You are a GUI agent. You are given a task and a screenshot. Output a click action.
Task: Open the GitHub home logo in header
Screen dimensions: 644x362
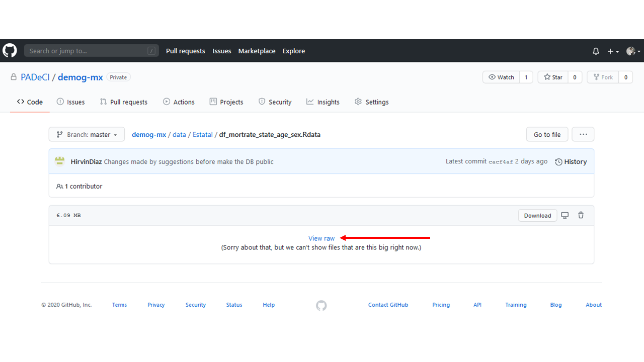click(10, 51)
